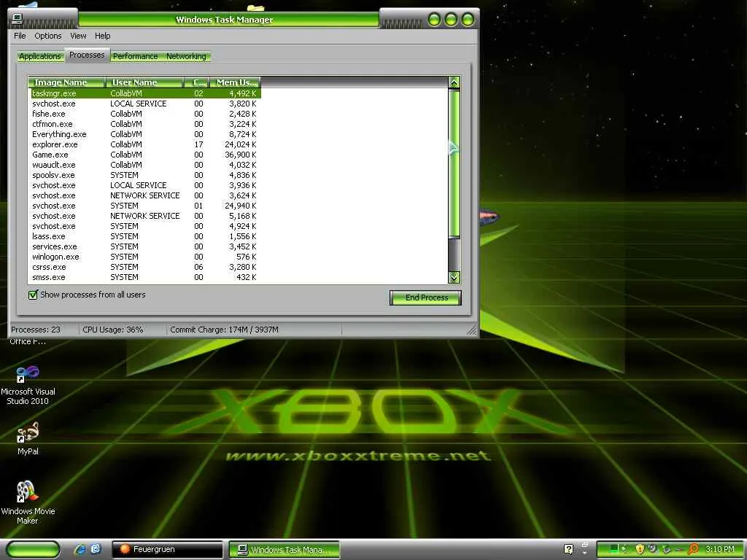The width and height of the screenshot is (747, 560).
Task: Open the Help menu
Action: [x=102, y=36]
